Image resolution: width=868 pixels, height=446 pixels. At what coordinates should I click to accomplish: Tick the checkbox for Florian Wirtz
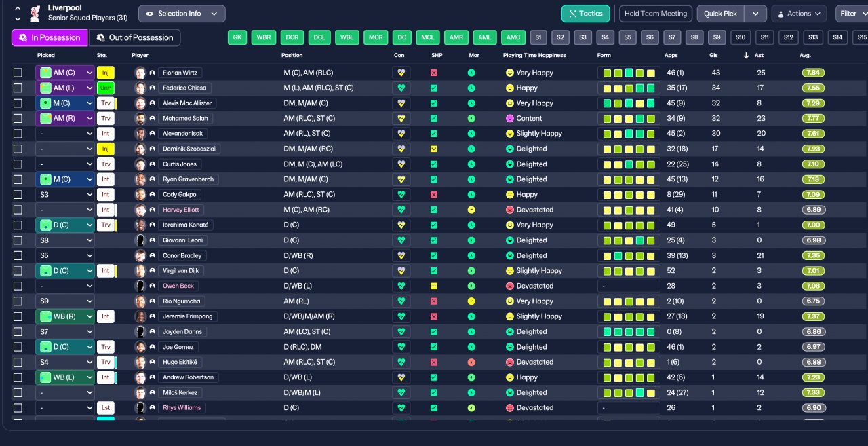click(18, 73)
